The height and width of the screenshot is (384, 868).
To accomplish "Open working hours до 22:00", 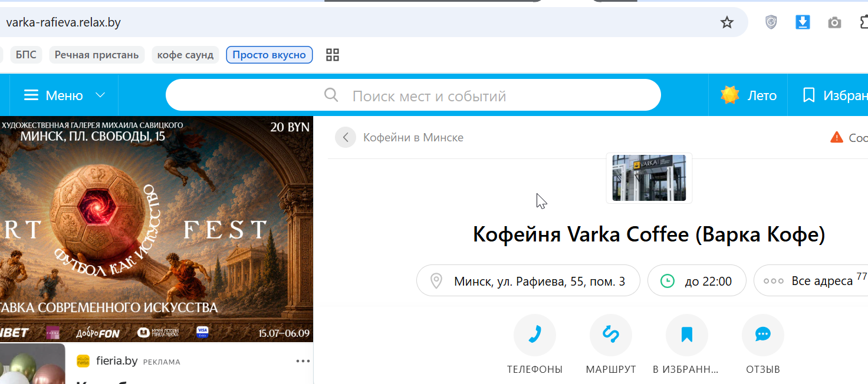I will 697,281.
